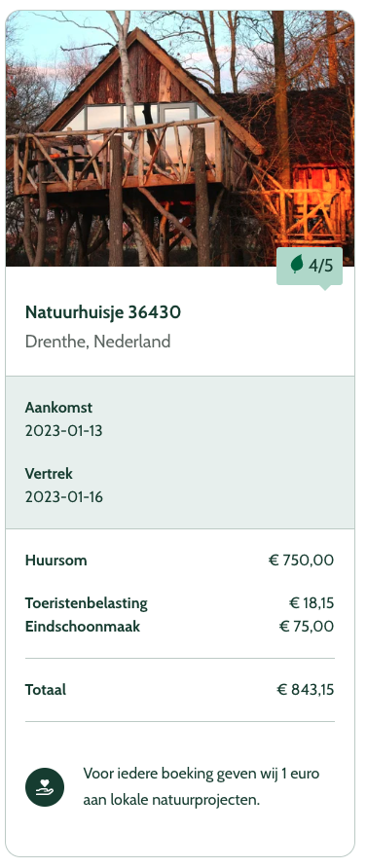Click the tourist tax amount € 18,15

coord(312,603)
